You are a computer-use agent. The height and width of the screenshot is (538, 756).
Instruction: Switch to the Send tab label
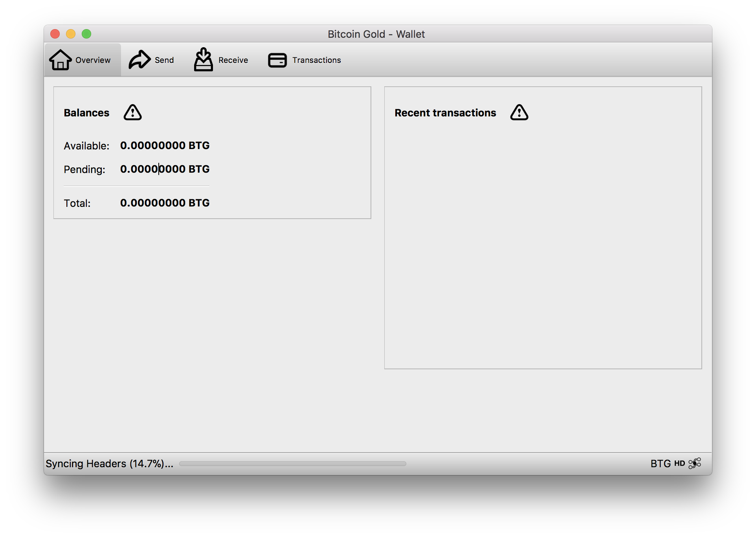tap(164, 60)
